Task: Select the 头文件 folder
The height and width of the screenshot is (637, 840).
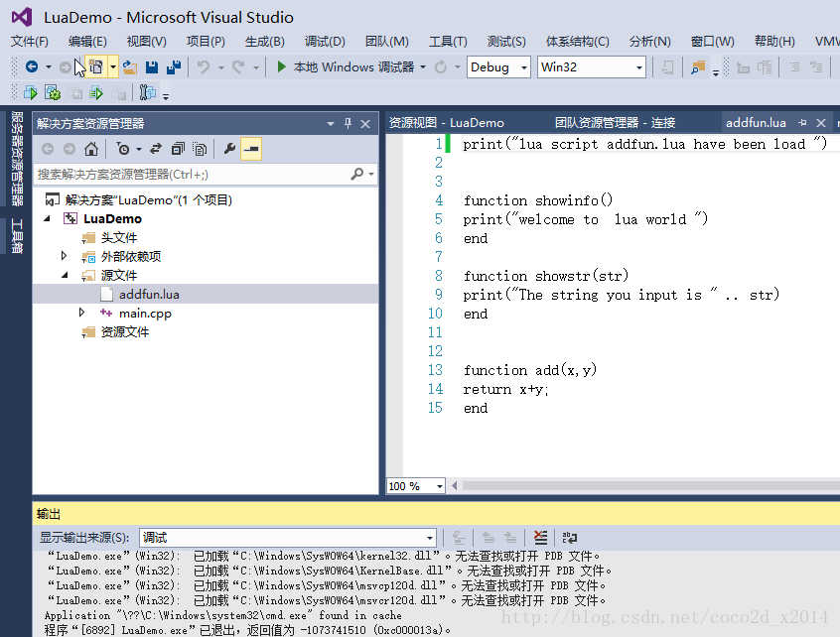Action: coord(119,238)
